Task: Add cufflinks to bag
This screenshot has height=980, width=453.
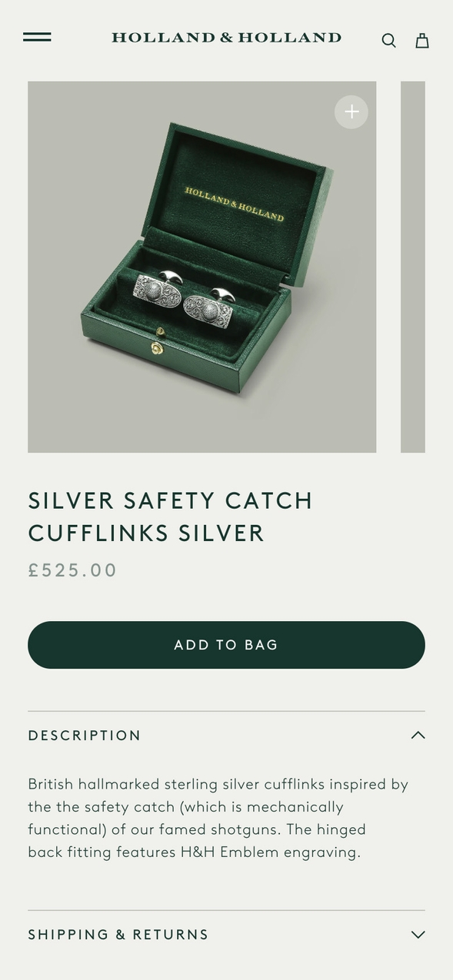Action: pyautogui.click(x=226, y=645)
